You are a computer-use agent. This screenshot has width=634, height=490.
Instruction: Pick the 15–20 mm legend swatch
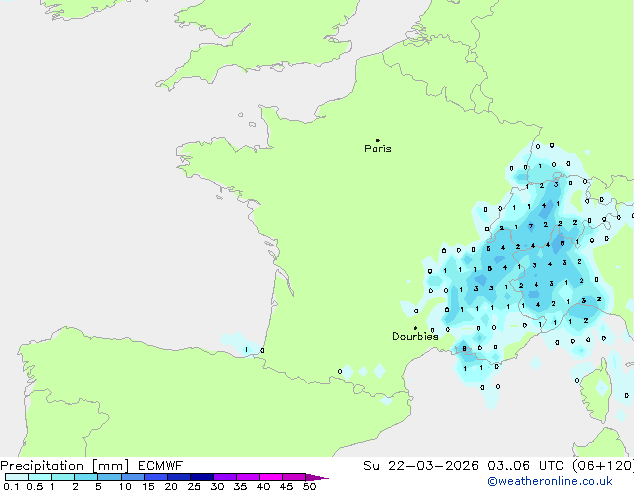[x=155, y=477]
